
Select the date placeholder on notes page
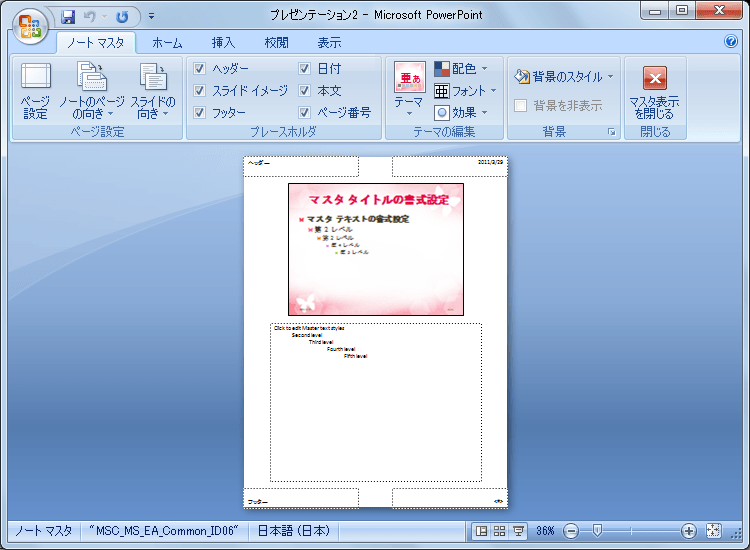450,166
